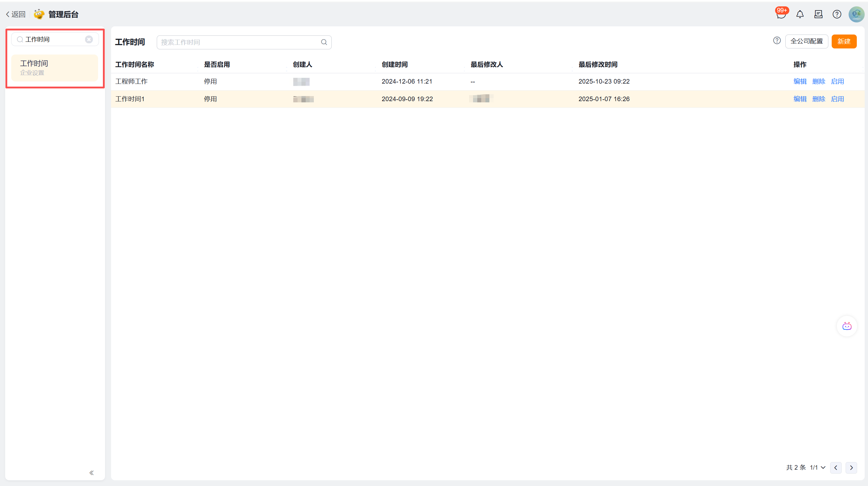This screenshot has height=486, width=868.
Task: Go to the next page arrow
Action: 851,468
